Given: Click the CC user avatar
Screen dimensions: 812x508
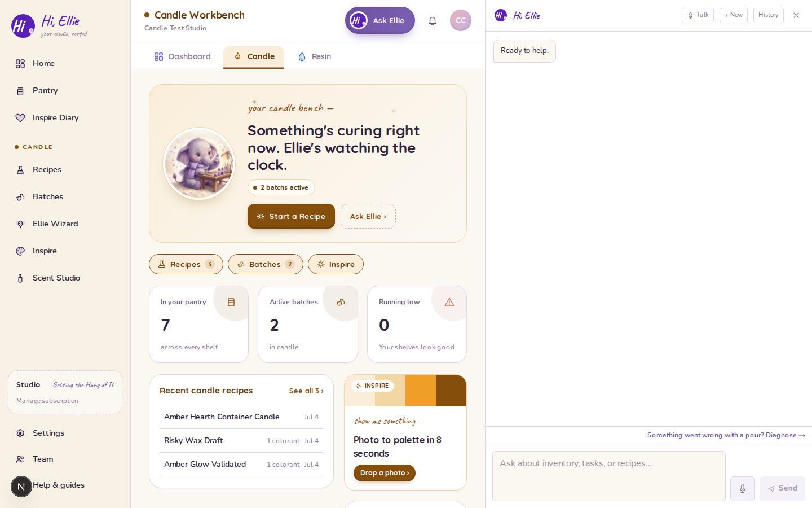Looking at the screenshot, I should 461,20.
